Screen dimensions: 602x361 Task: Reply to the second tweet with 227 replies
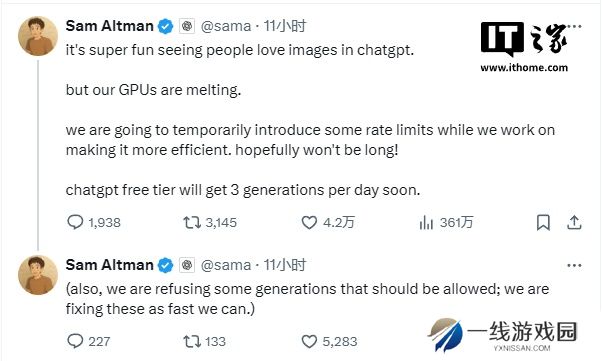point(75,341)
